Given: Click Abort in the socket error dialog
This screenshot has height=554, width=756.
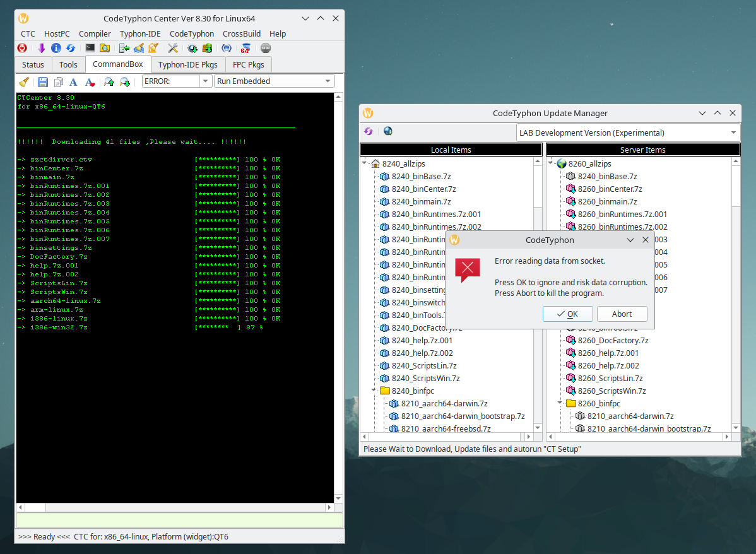Looking at the screenshot, I should tap(622, 314).
